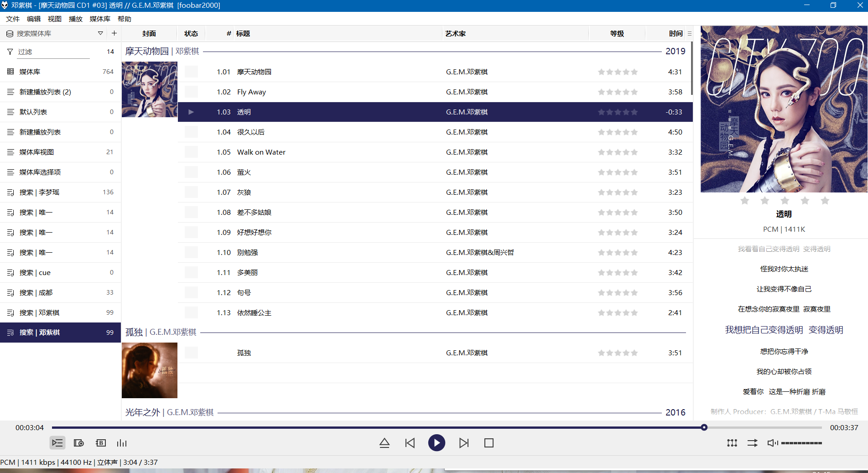Stop playback with the square button

pyautogui.click(x=489, y=443)
